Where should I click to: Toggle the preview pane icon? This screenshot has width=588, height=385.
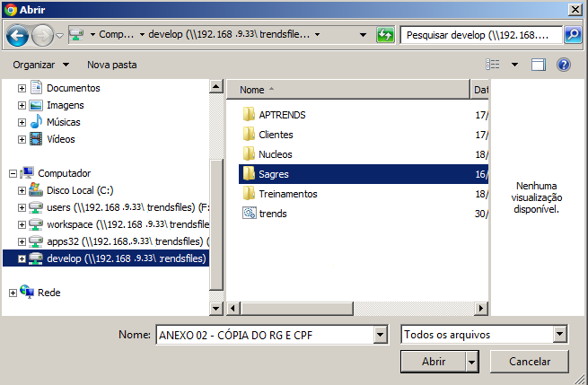click(x=539, y=65)
